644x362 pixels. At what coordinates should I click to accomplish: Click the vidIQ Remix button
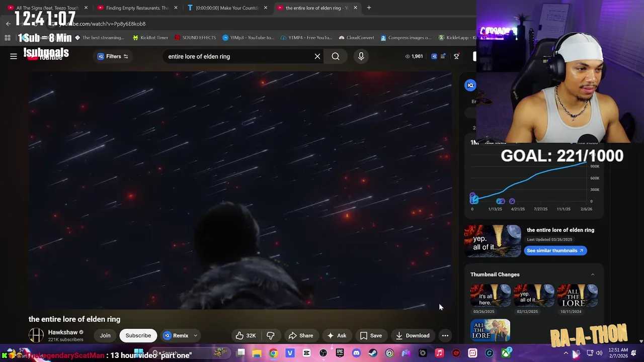point(176,335)
